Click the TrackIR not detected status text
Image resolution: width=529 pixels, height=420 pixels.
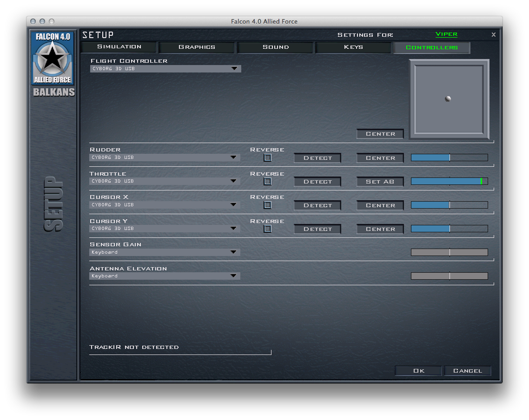134,347
